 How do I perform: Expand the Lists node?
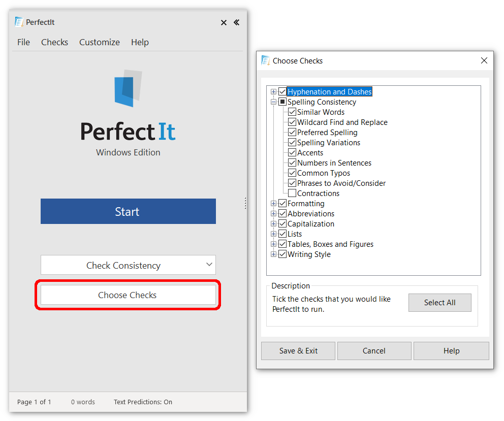coord(273,234)
